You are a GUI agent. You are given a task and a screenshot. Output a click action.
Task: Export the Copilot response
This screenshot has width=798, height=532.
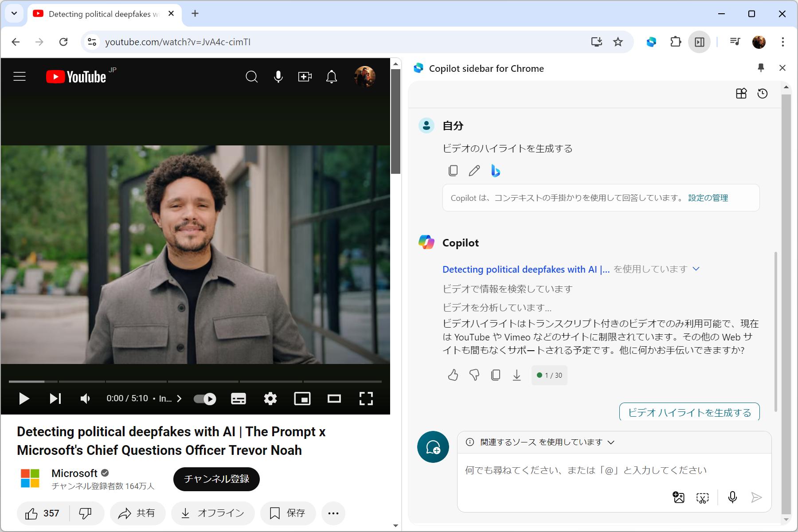[517, 375]
